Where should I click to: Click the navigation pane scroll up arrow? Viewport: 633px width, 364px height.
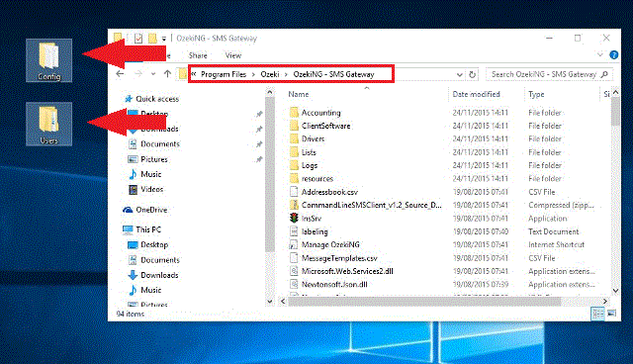point(270,93)
